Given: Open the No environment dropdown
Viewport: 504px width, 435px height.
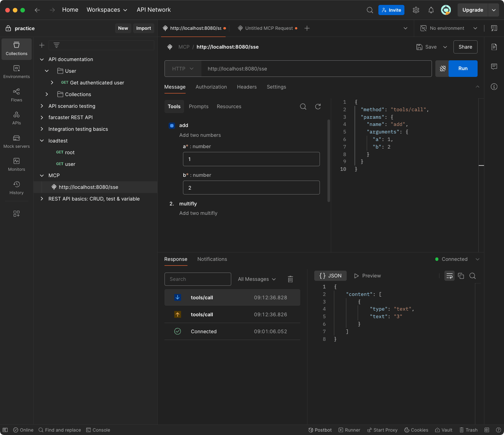Looking at the screenshot, I should click(x=449, y=28).
